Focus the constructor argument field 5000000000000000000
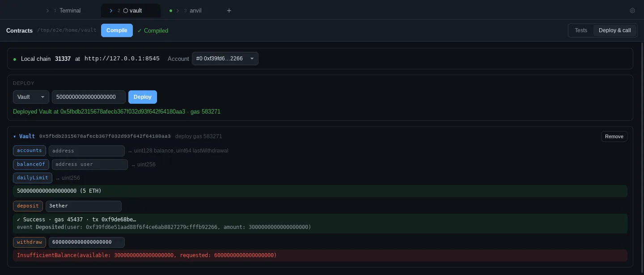644x275 pixels. coord(89,97)
